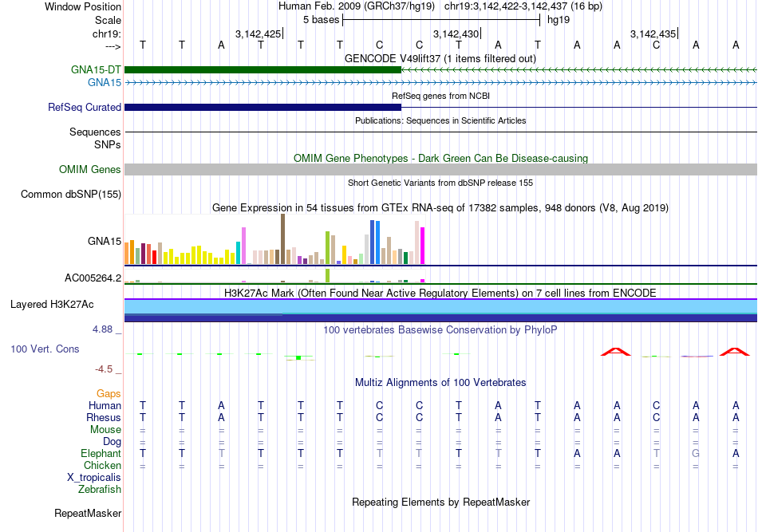The width and height of the screenshot is (758, 532).
Task: Click the GNA15-DT track label
Action: pos(96,69)
